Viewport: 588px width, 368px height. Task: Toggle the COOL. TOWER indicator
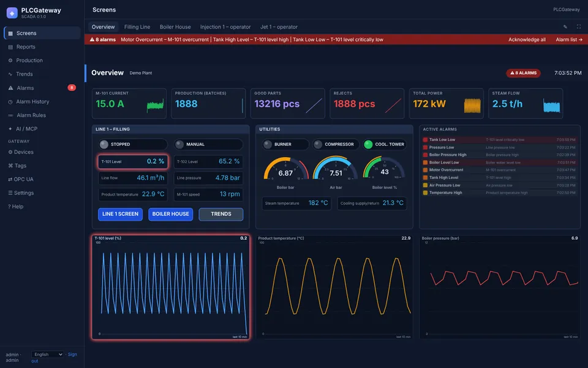coord(385,144)
